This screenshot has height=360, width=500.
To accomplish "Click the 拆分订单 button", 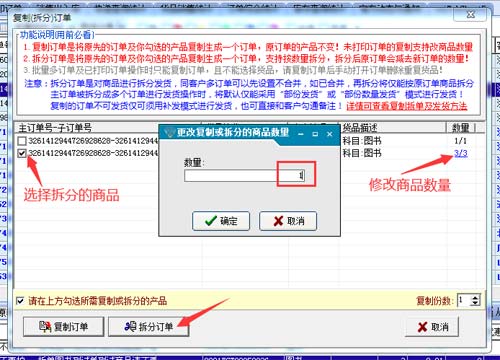I will pos(149,326).
